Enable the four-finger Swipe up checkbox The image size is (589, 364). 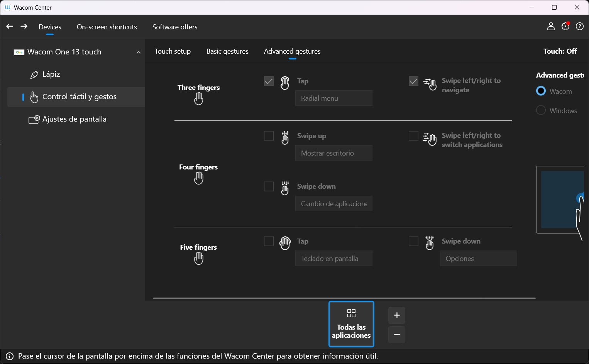point(269,136)
